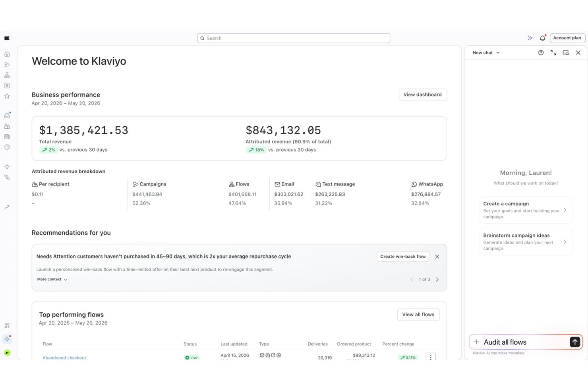Focus the top Search field
588x392 pixels.
tap(294, 38)
